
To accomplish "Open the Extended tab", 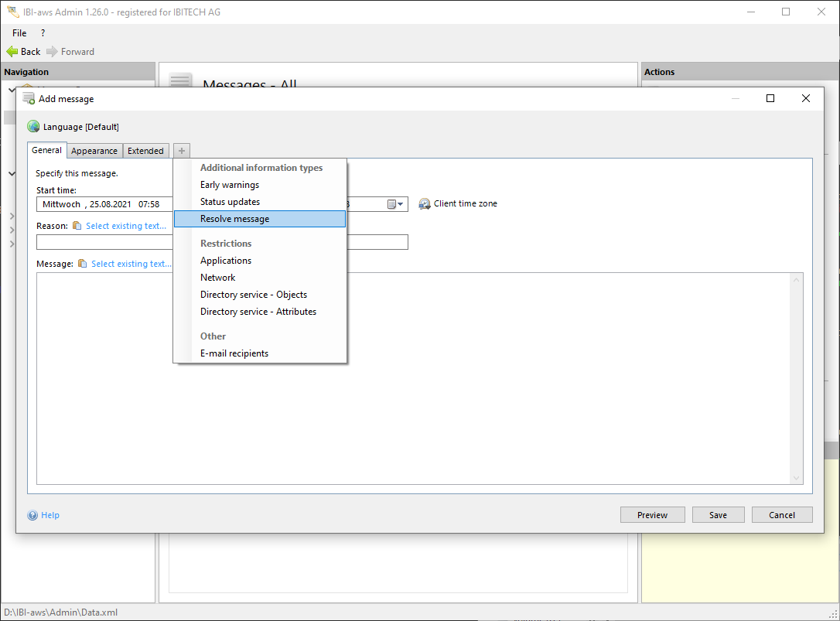I will pos(145,151).
